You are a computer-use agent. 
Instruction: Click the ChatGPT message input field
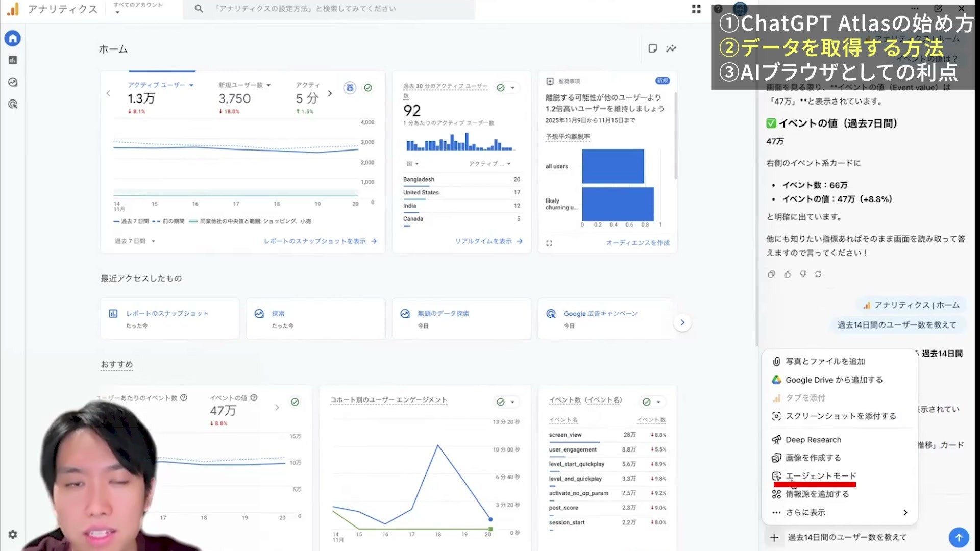(863, 537)
